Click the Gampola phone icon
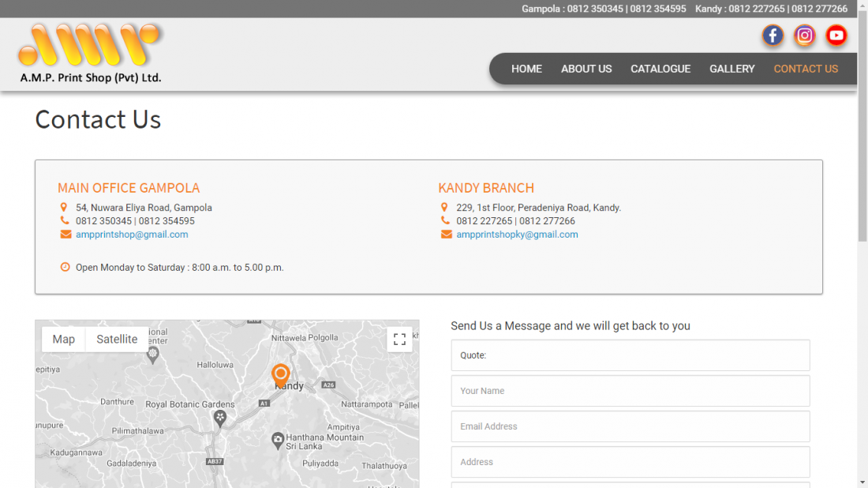The image size is (868, 488). [x=65, y=220]
